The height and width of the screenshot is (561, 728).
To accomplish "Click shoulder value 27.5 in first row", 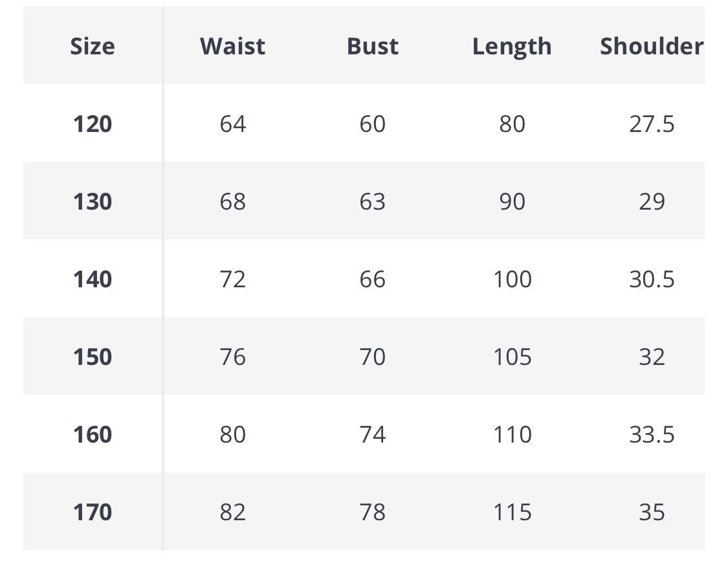I will [652, 124].
